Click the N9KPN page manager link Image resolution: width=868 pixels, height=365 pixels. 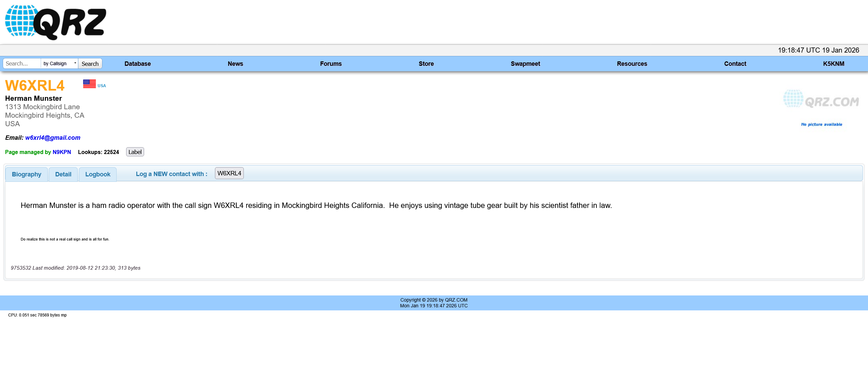[x=62, y=152]
